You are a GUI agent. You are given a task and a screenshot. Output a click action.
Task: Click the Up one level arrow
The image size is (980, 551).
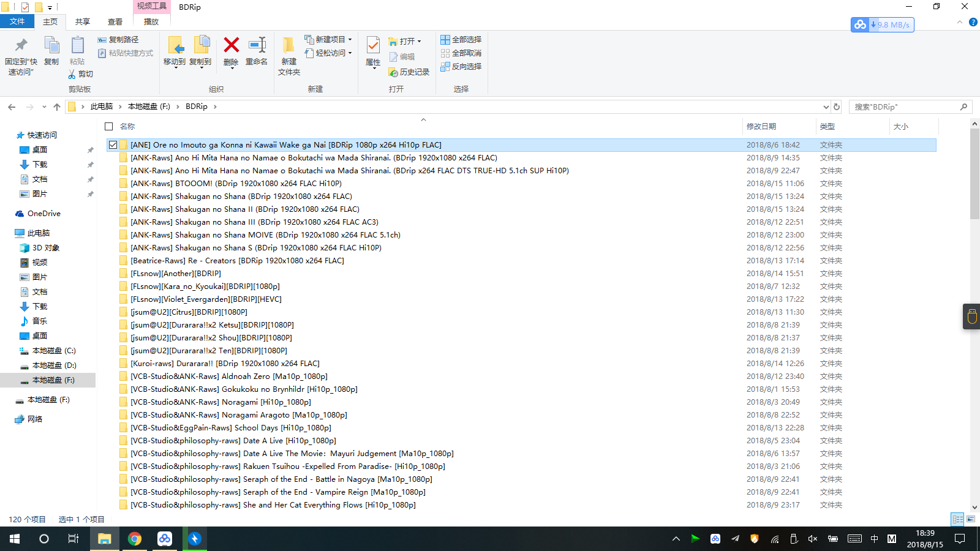57,107
